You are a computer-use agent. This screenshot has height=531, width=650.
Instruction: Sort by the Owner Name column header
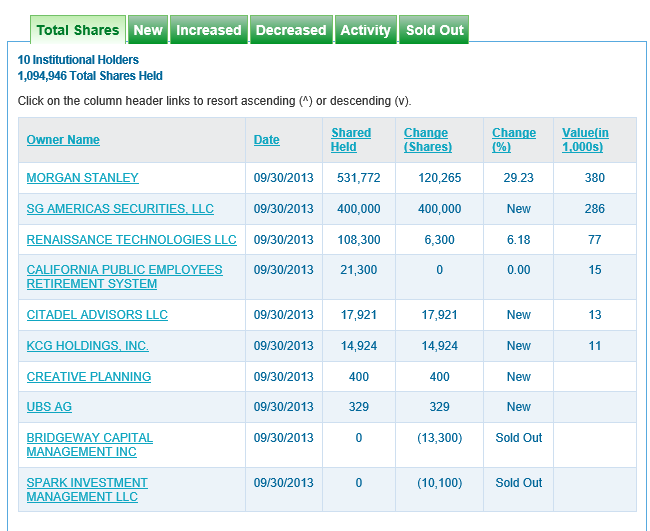[x=63, y=140]
